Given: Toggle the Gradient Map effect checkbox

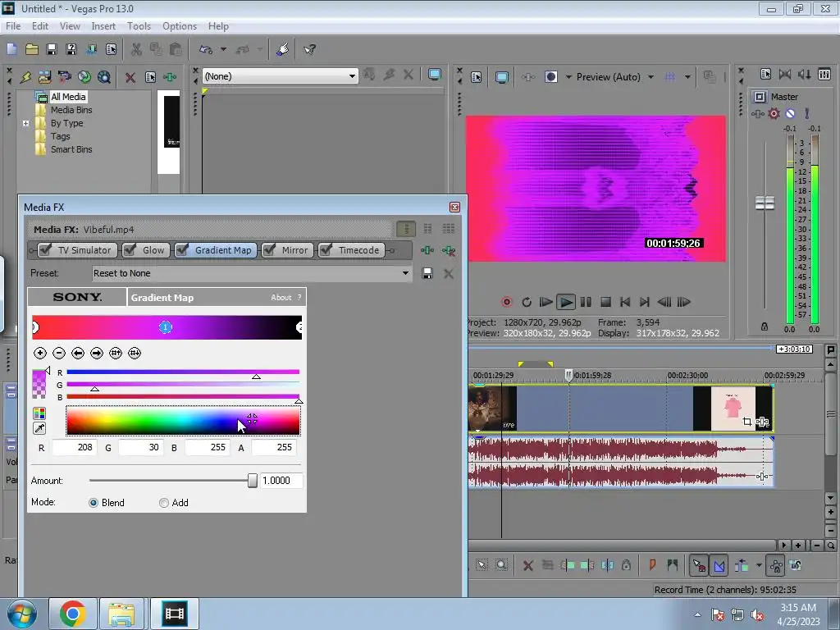Looking at the screenshot, I should 182,249.
